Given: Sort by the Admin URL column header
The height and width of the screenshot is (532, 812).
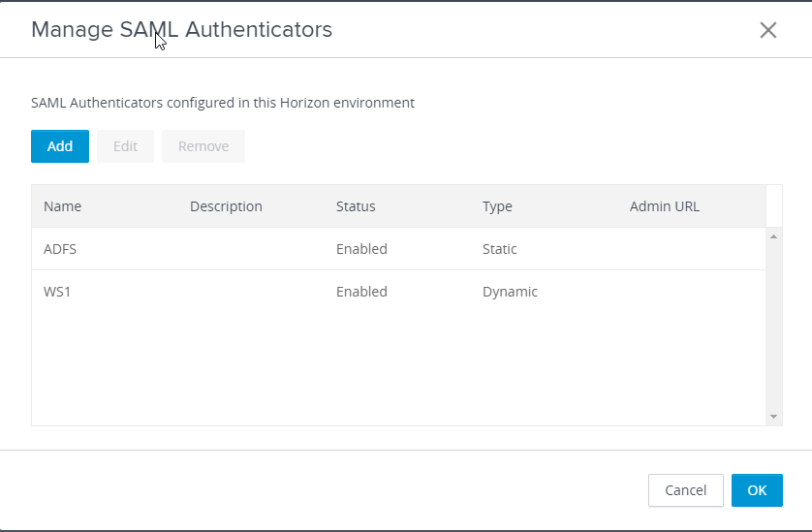Looking at the screenshot, I should [x=665, y=206].
